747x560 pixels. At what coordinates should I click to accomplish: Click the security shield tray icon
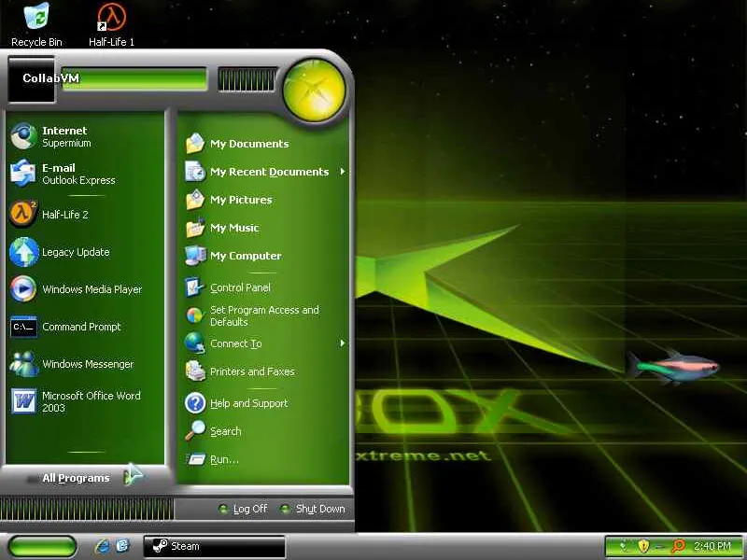(643, 546)
